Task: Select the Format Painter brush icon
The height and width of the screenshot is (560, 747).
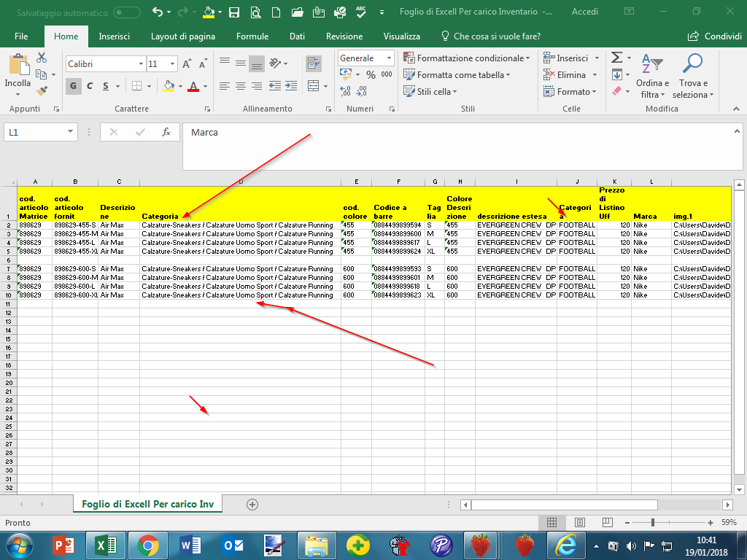Action: 42,91
